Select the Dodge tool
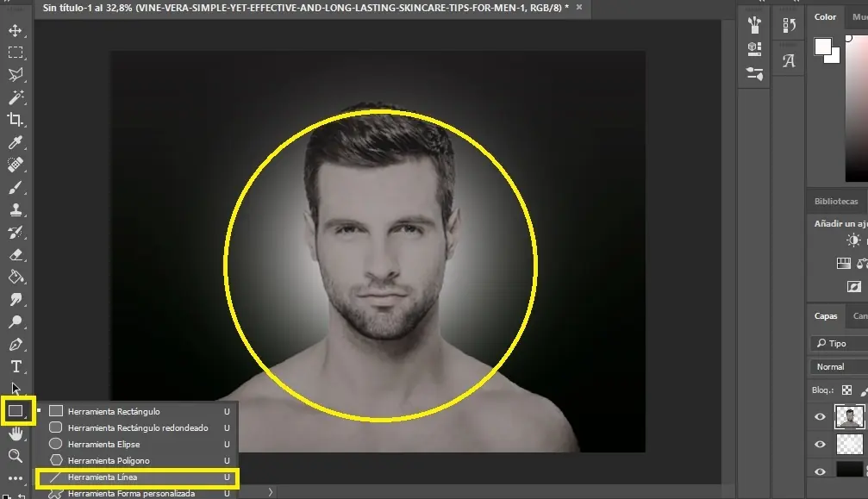Screen dimensions: 868x499 pyautogui.click(x=16, y=322)
